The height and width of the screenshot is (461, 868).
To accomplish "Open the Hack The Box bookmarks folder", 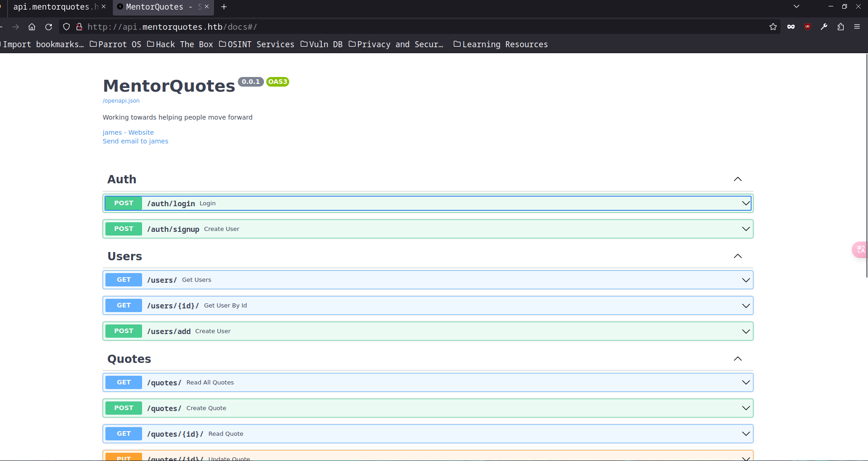I will tap(180, 44).
